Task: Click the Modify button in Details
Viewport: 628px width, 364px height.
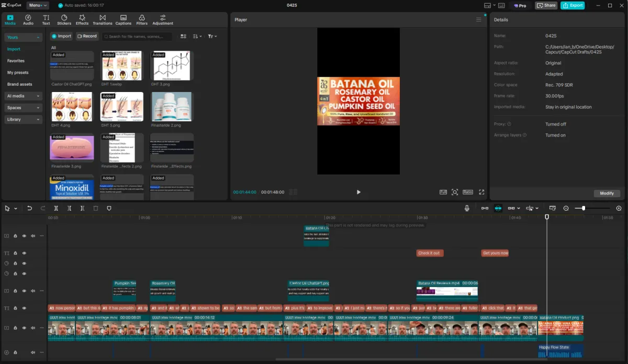Action: (x=607, y=194)
